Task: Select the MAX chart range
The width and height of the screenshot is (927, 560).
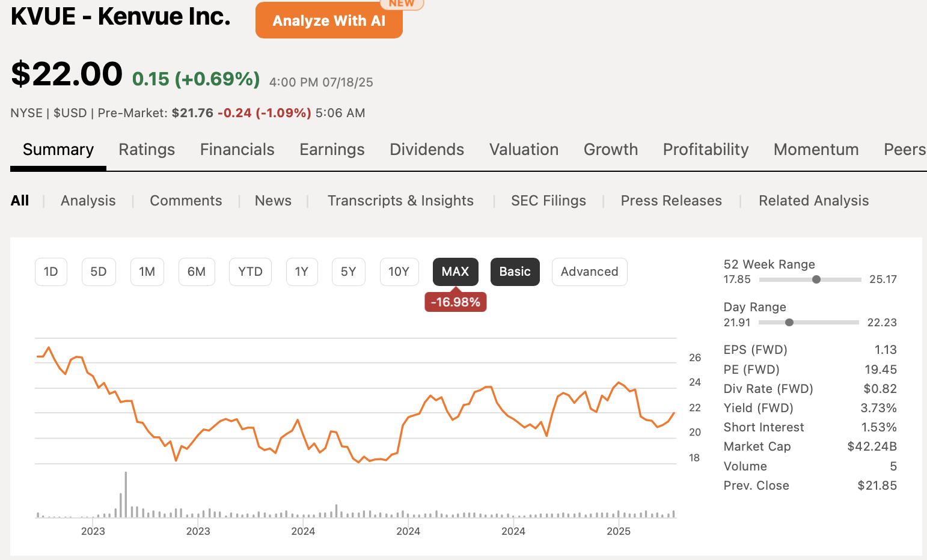Action: (455, 272)
